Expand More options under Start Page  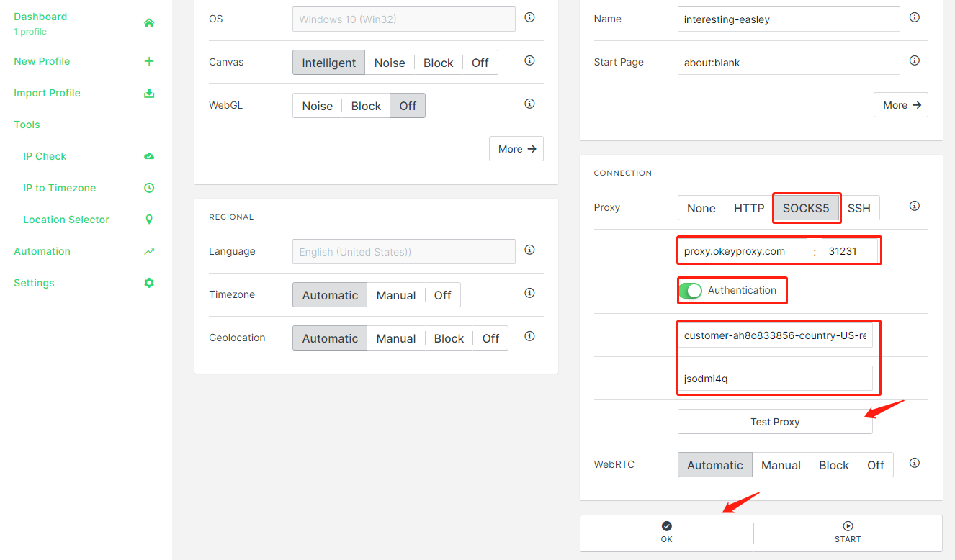coord(901,105)
